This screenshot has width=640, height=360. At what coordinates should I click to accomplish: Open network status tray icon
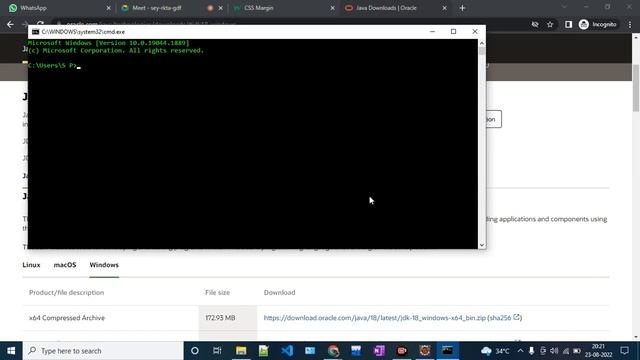[565, 351]
